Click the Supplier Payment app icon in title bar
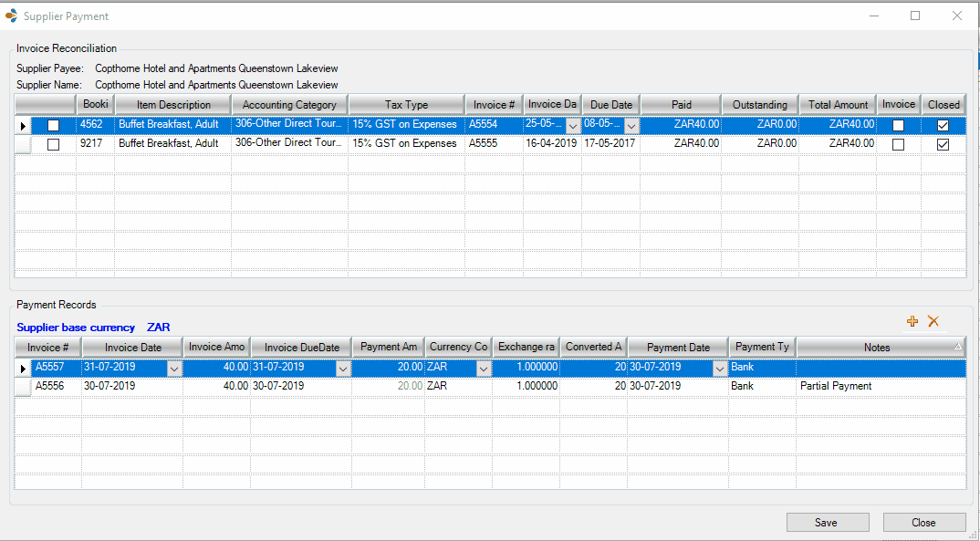The image size is (980, 541). [11, 16]
